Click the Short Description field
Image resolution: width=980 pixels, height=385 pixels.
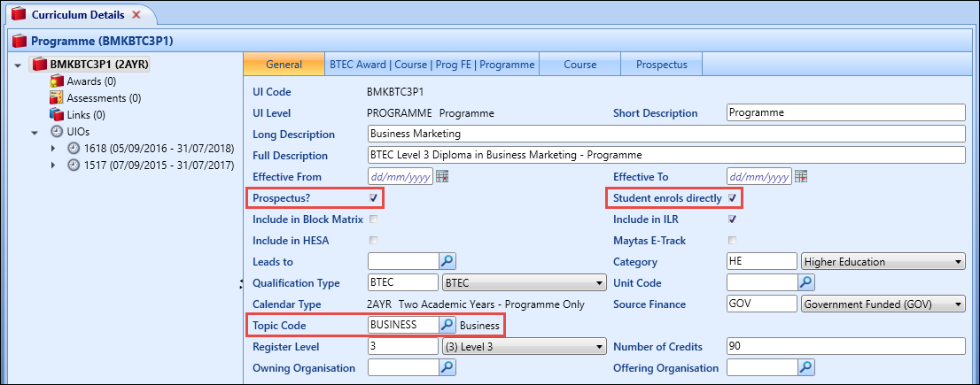847,113
